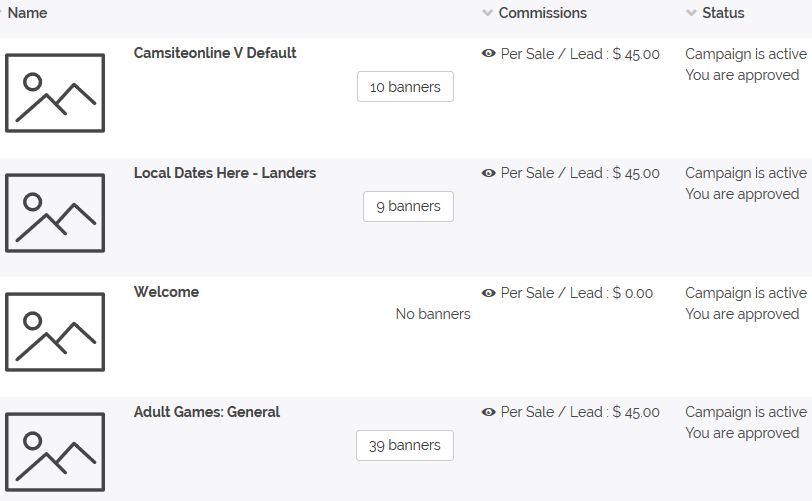This screenshot has width=812, height=501.
Task: Open the Local Dates Here placeholder thumbnail
Action: tap(55, 213)
